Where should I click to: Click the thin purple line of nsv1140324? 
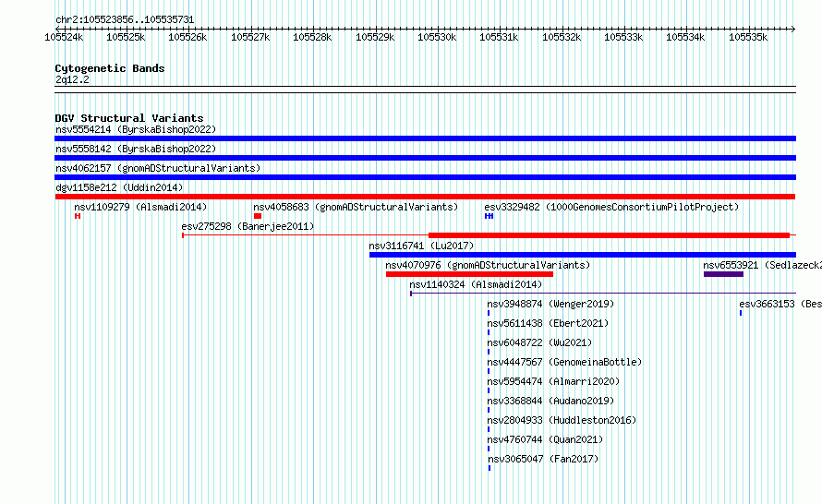coord(603,294)
